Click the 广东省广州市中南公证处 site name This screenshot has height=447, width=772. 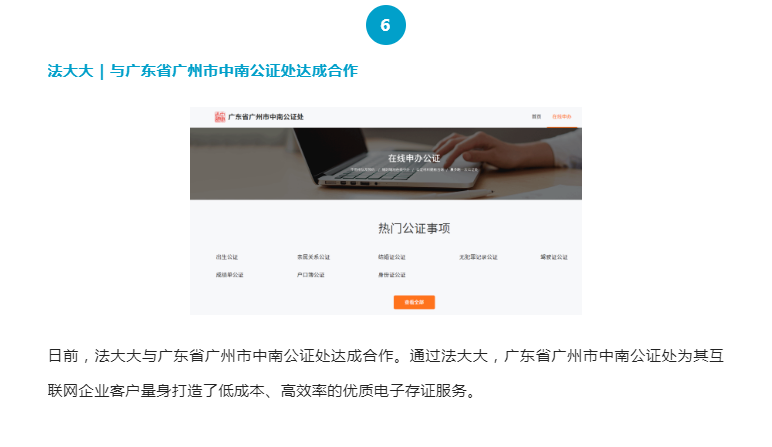click(266, 117)
